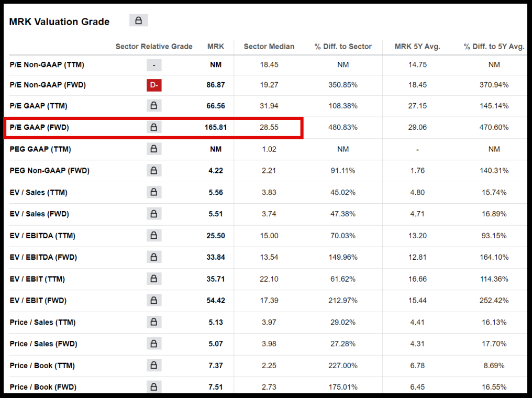This screenshot has width=532, height=398.
Task: Select the EV / EBIT (TTM) row label
Action: point(37,279)
